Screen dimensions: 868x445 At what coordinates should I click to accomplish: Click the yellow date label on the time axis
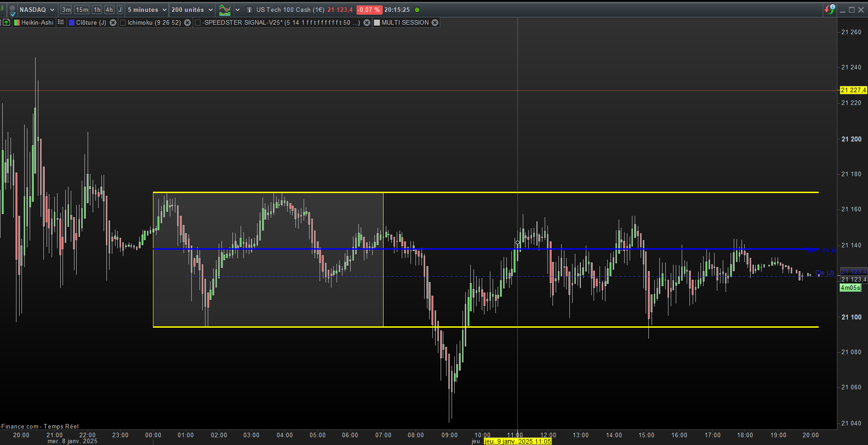pyautogui.click(x=518, y=441)
